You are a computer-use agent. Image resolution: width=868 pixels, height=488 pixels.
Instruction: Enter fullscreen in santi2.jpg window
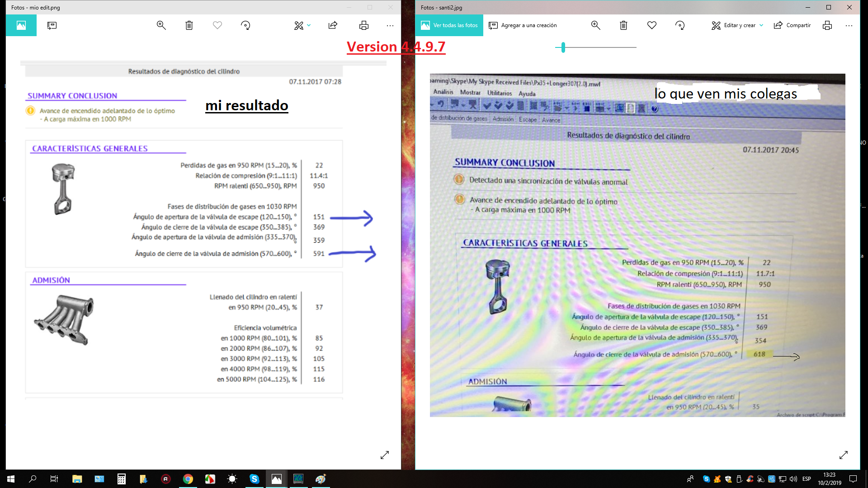(843, 455)
